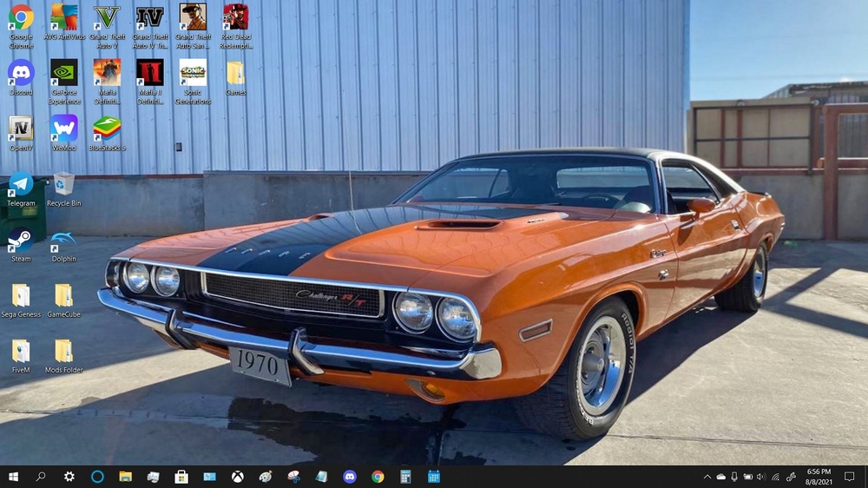Screen dimensions: 868x488
Task: Select the Dolphin emulator shortcut
Action: coord(64,240)
